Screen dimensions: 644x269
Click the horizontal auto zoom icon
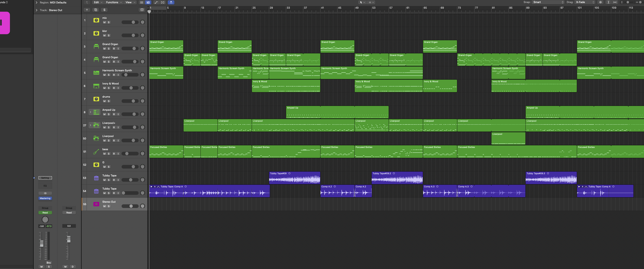point(615,2)
